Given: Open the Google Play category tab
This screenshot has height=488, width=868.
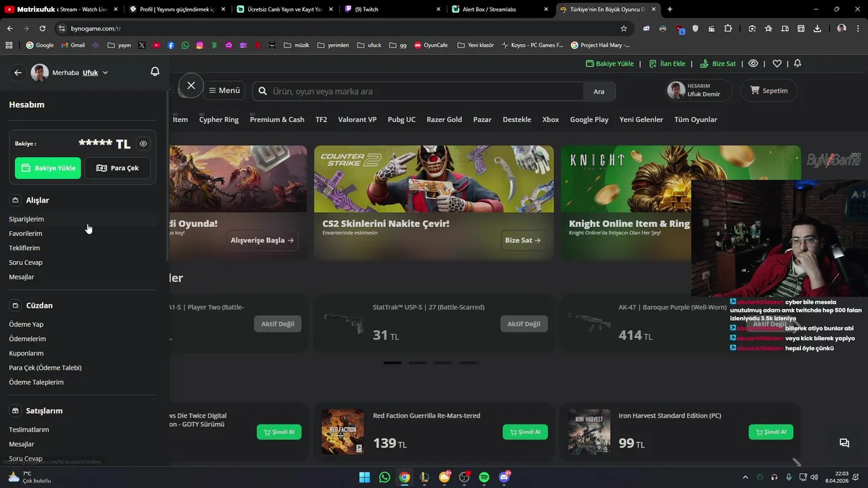Looking at the screenshot, I should click(x=589, y=119).
